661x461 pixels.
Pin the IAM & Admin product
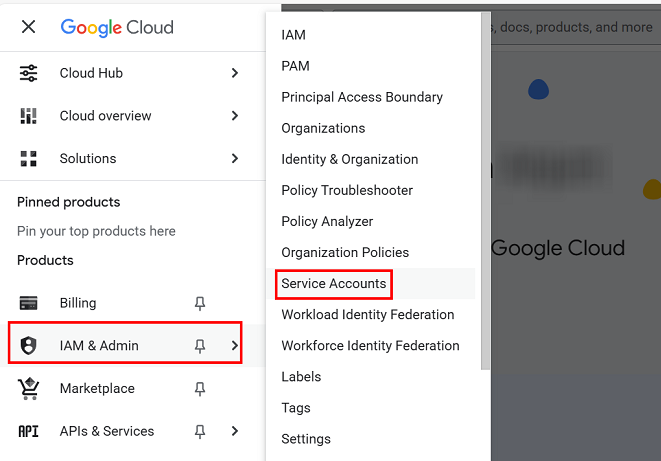200,346
